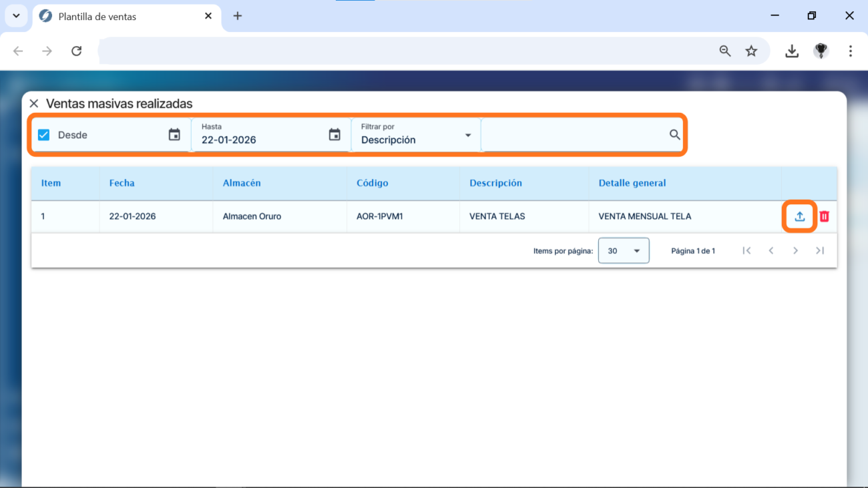Go to the next page of results
868x488 pixels.
pos(795,250)
